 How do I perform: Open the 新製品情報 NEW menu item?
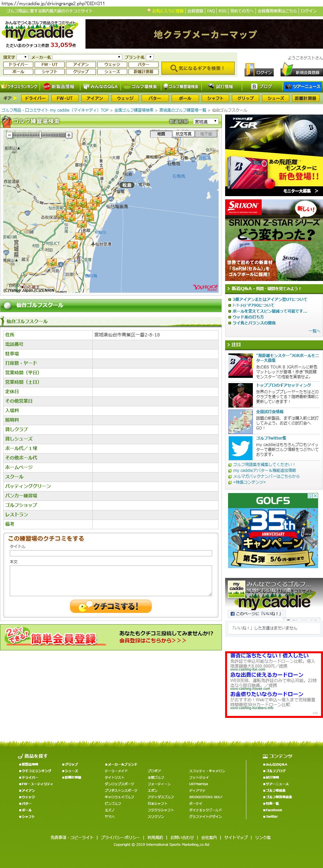[59, 86]
